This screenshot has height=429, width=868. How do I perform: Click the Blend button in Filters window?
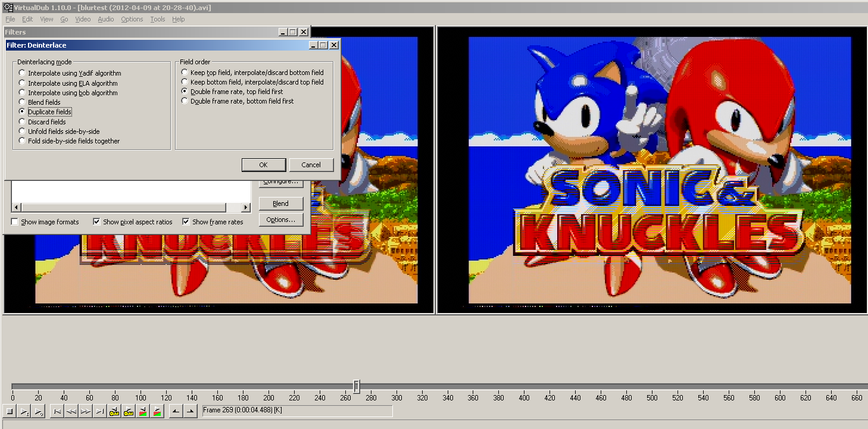(x=281, y=203)
